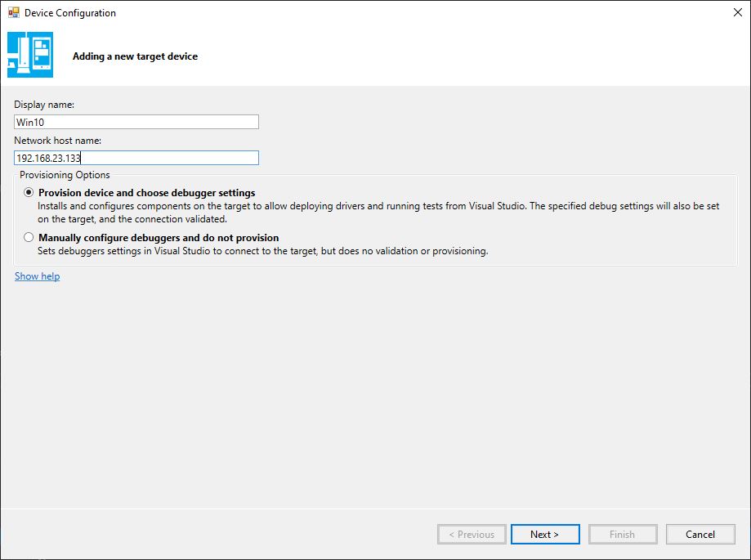Click the greyed-out Previous button

click(472, 534)
